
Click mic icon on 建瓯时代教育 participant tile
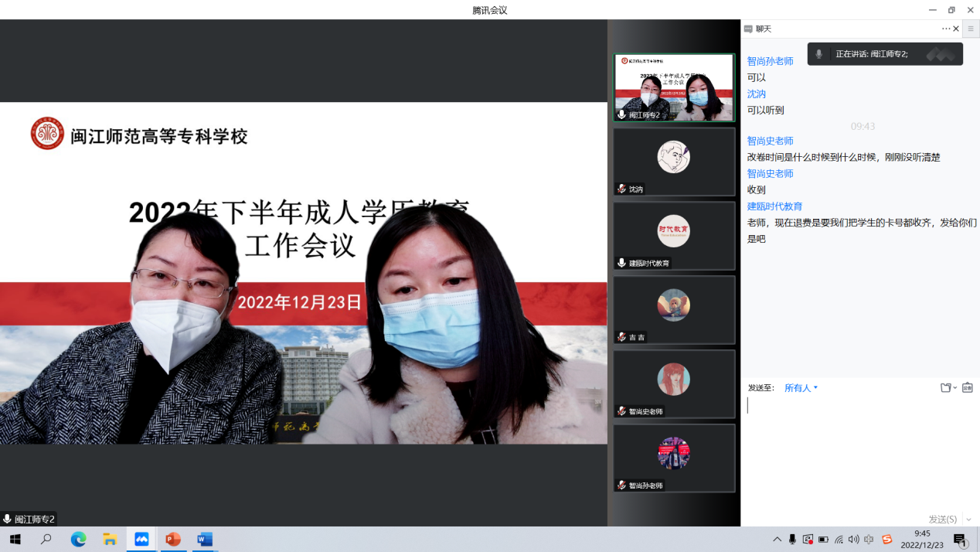point(621,263)
